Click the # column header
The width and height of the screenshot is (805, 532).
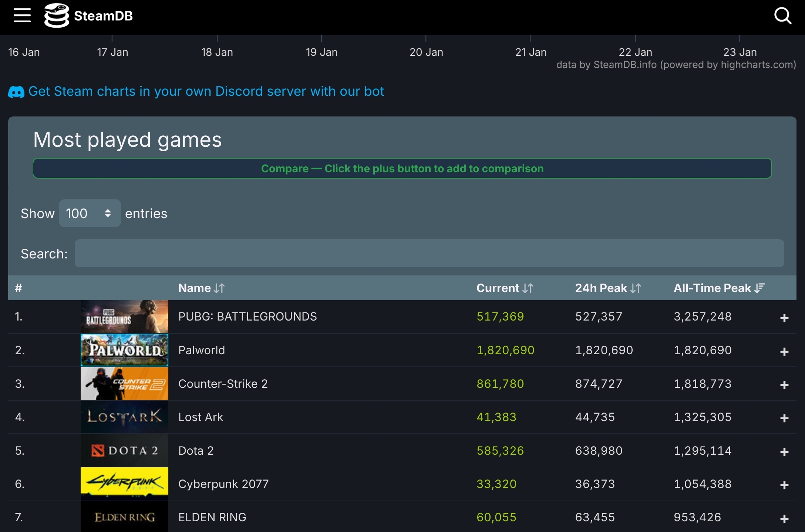tap(18, 288)
